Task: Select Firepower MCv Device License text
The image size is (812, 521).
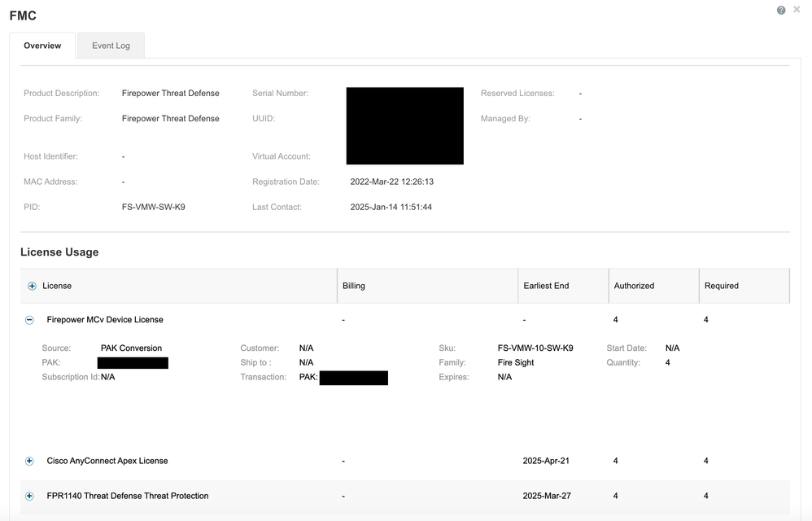Action: (x=105, y=320)
